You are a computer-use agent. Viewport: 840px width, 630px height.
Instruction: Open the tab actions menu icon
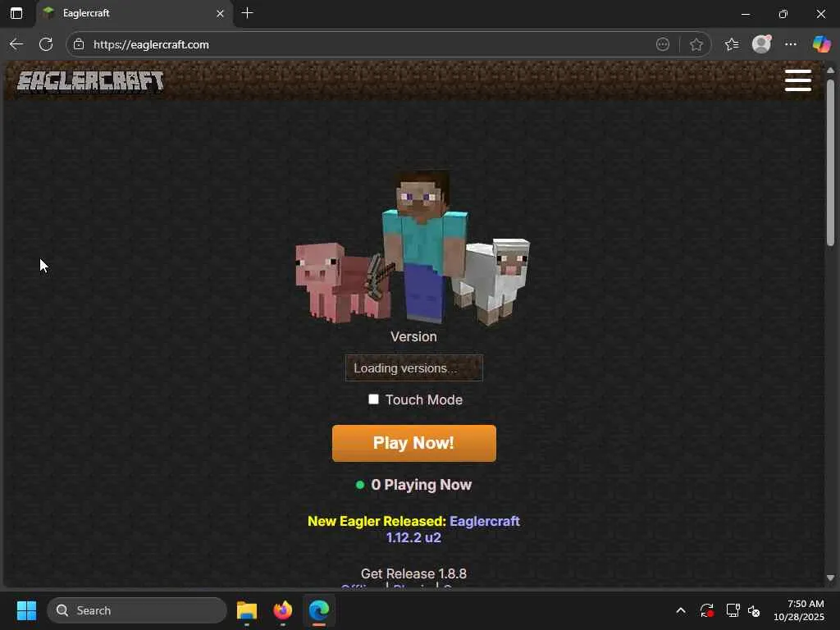point(16,13)
